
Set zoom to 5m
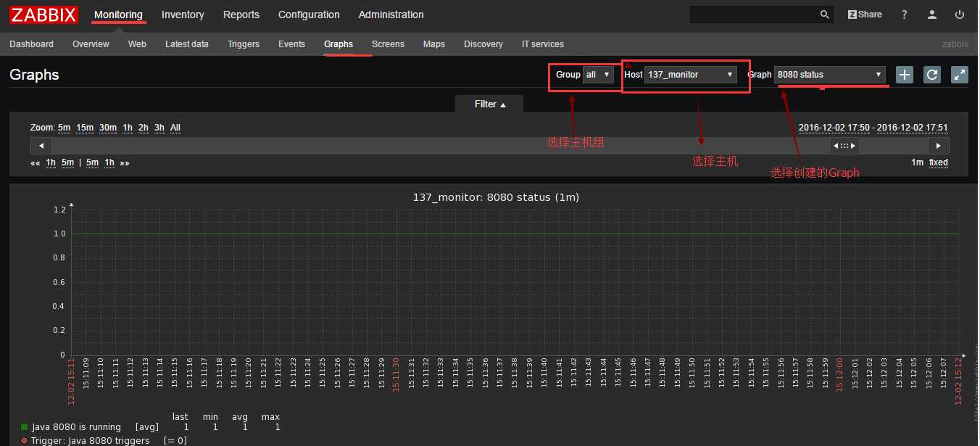pos(65,128)
